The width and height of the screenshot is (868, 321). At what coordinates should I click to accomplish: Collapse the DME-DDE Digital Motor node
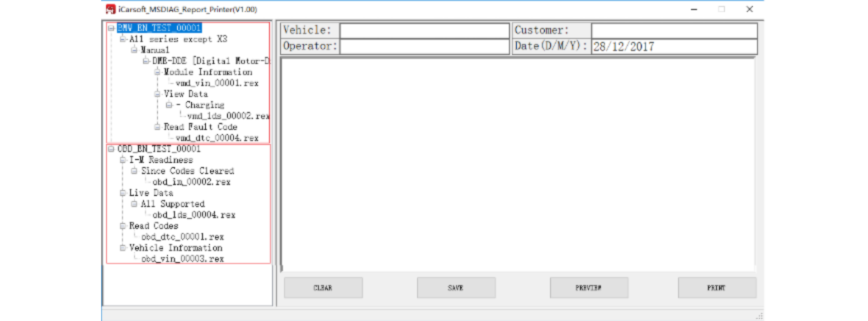146,61
